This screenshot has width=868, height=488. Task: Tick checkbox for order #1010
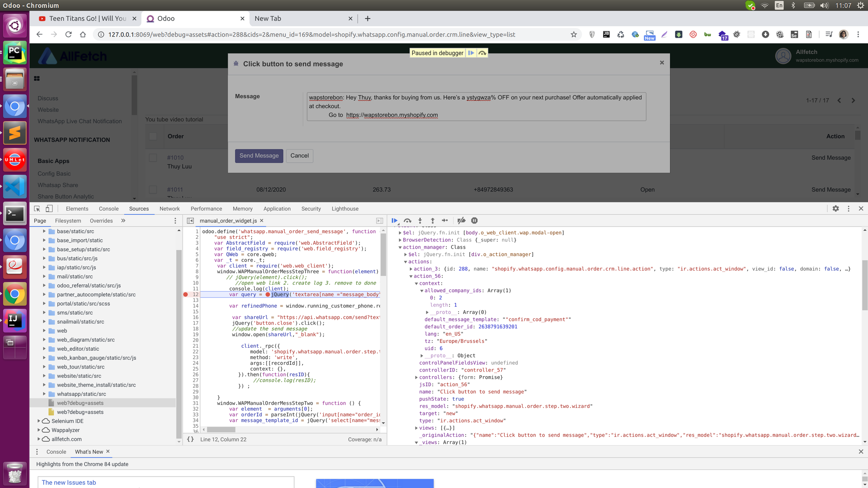click(153, 158)
